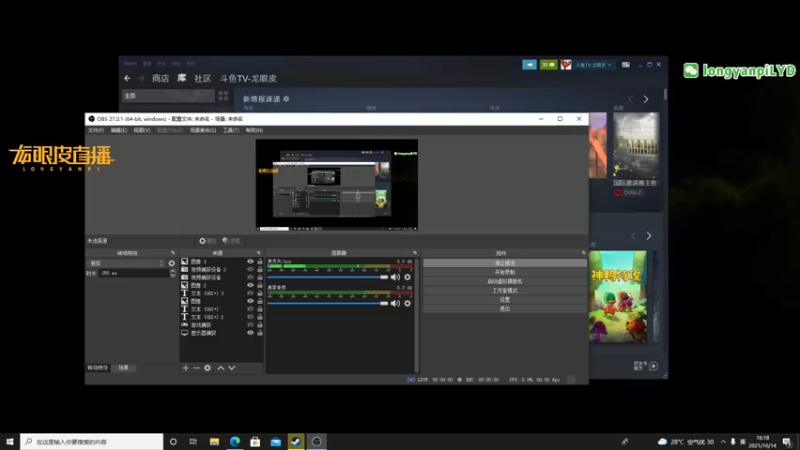Viewport: 800px width, 450px height.
Task: Lock the 显示器捕获 source
Action: click(x=260, y=333)
